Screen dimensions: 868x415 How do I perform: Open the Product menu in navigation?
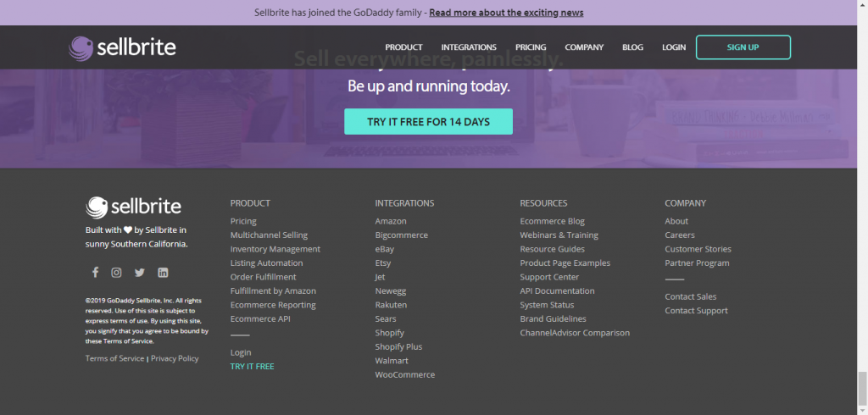tap(403, 47)
